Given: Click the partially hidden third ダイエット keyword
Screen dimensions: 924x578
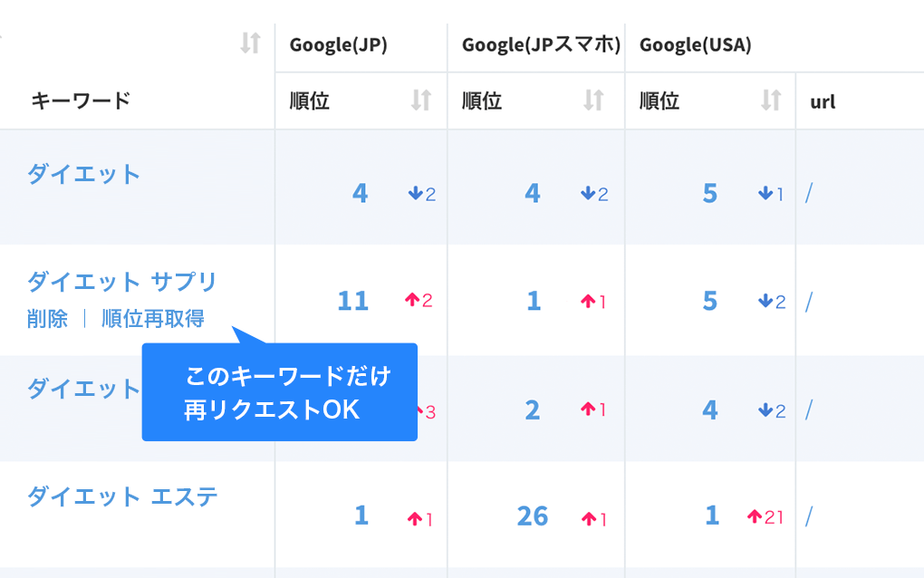Looking at the screenshot, I should 83,389.
